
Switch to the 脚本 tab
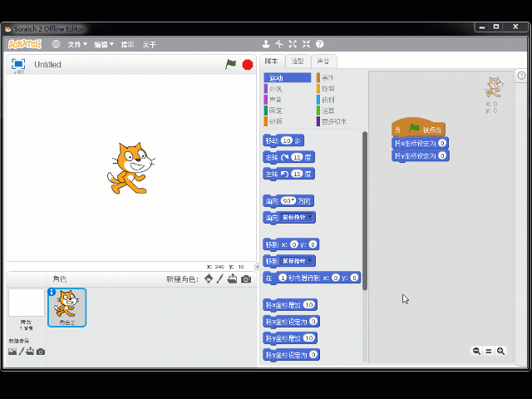(272, 61)
